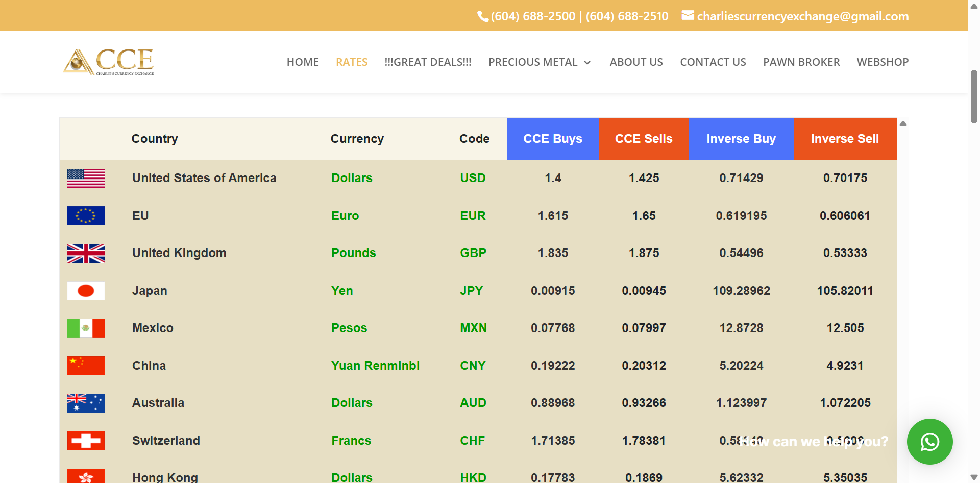Click the (604) 688-2500 phone number
The width and height of the screenshot is (980, 483).
(x=532, y=16)
